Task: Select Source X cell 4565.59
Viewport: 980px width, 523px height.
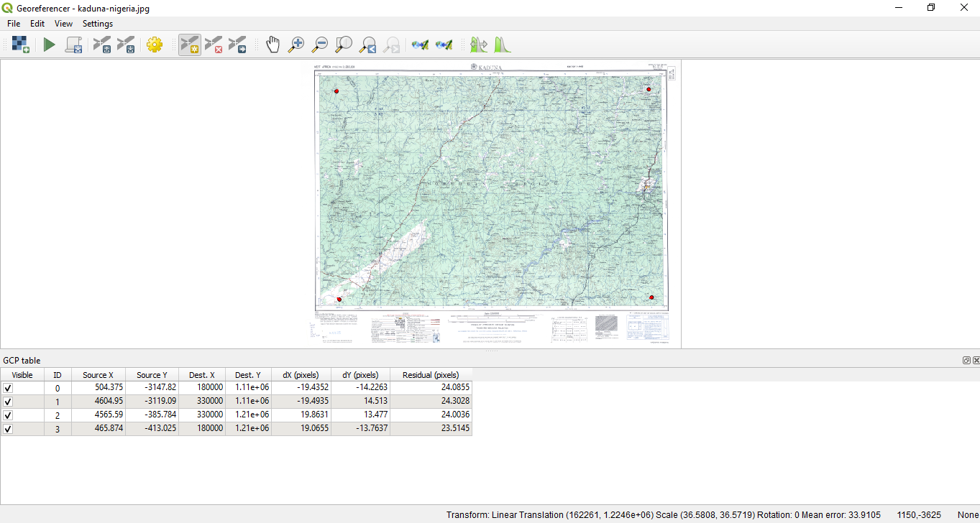Action: [x=99, y=415]
